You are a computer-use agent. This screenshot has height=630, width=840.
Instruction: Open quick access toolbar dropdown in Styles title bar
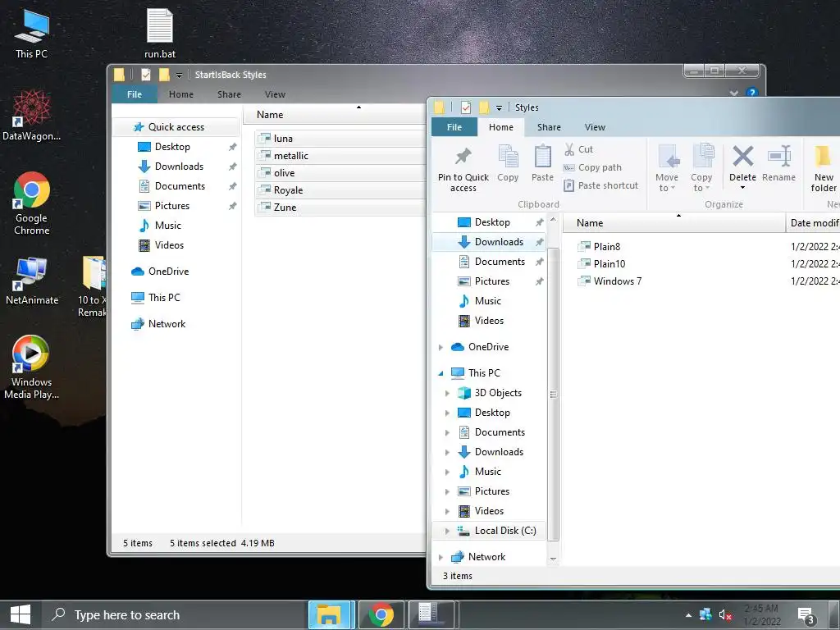click(x=499, y=107)
